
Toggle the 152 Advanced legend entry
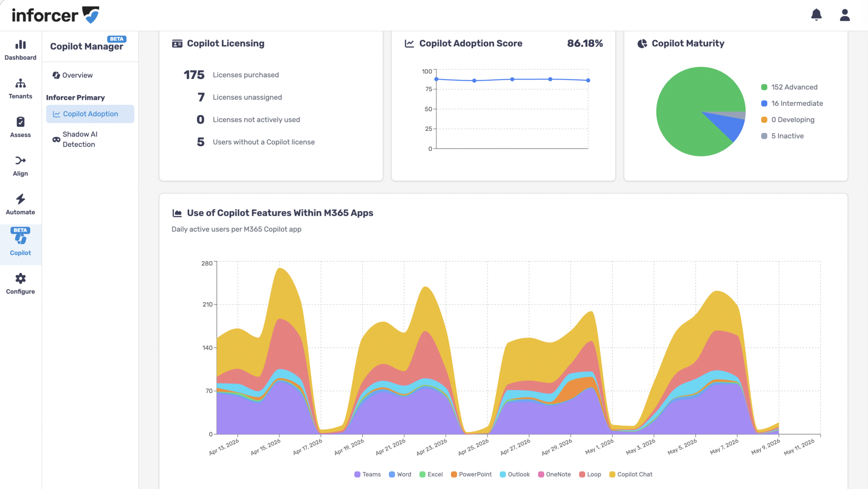click(x=789, y=87)
